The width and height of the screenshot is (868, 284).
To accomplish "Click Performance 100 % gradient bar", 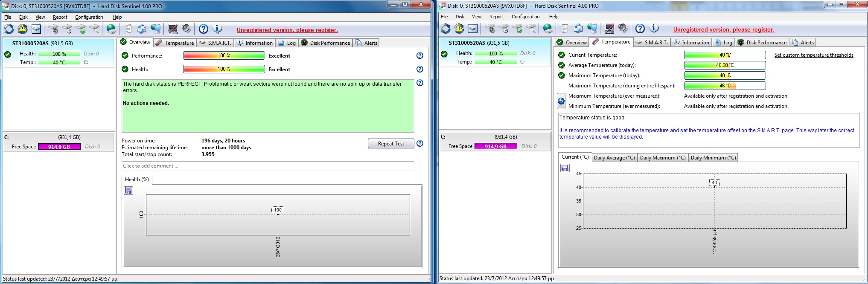I will [224, 56].
